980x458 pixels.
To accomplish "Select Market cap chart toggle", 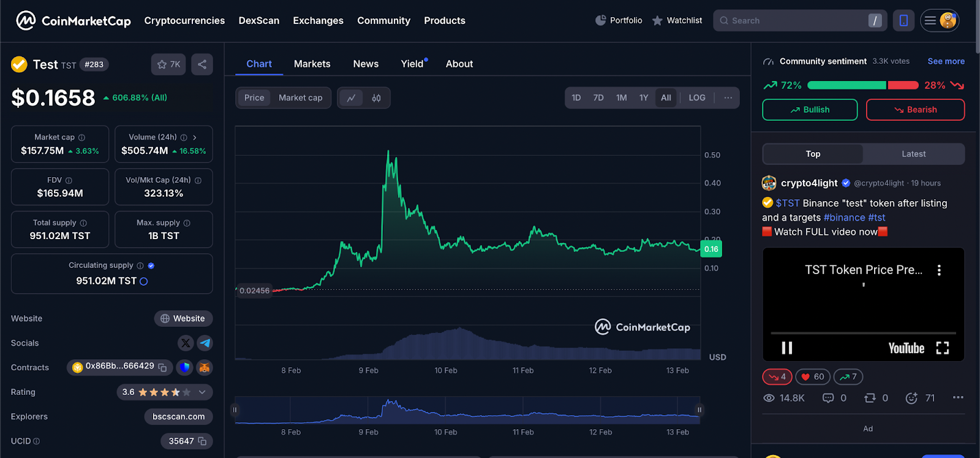I will pyautogui.click(x=300, y=97).
